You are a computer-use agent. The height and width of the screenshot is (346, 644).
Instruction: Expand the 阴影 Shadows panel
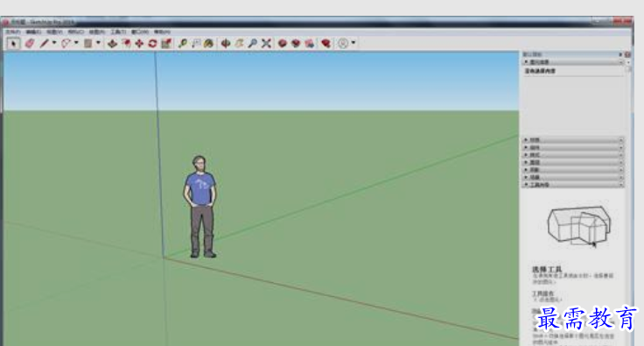click(x=573, y=170)
